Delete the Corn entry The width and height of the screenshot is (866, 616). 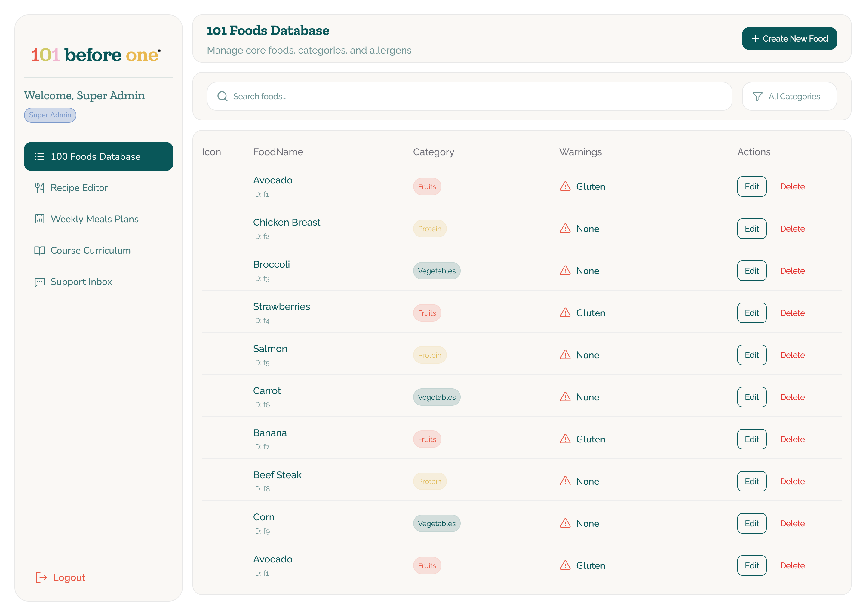tap(792, 523)
